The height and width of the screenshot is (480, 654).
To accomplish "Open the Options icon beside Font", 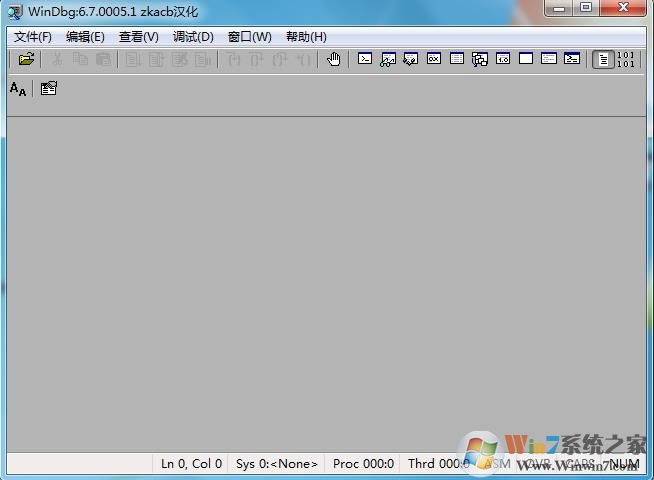I will (x=49, y=88).
